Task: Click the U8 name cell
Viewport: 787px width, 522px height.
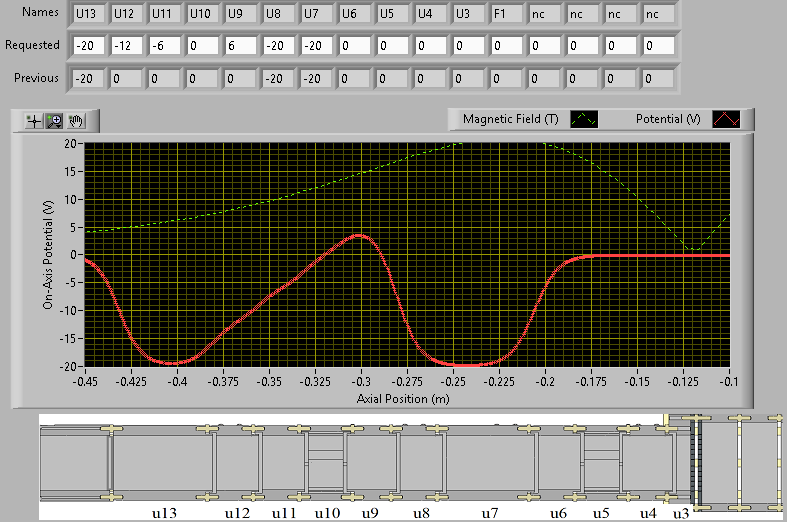Action: (x=279, y=14)
